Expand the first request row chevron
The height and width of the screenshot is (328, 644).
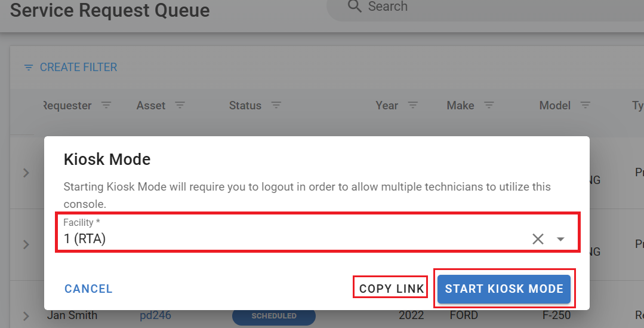click(26, 173)
